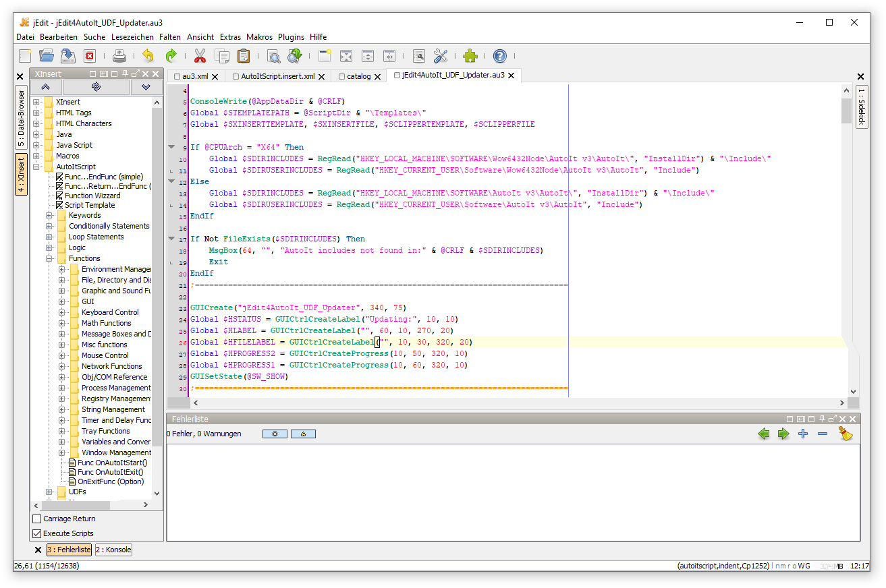Uncheck the Execute Scripts checkbox
Viewport: 886px width, 588px height.
[x=37, y=533]
